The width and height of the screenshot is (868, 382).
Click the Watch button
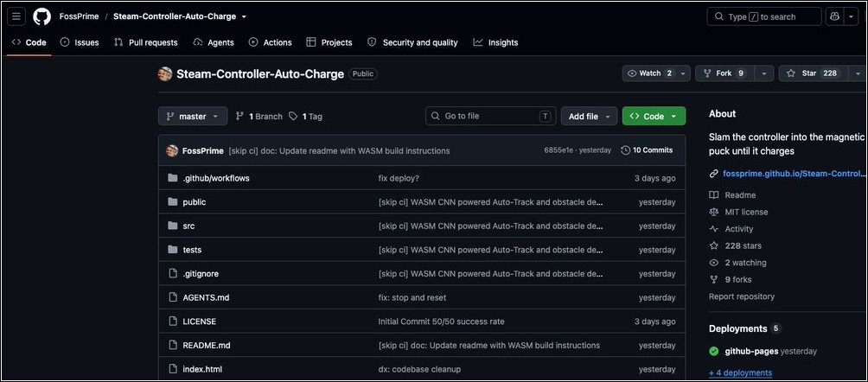pos(650,73)
